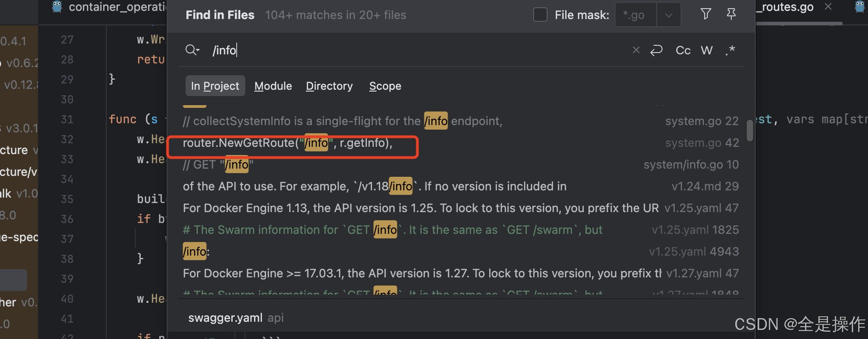Switch to Directory search scope

click(329, 86)
